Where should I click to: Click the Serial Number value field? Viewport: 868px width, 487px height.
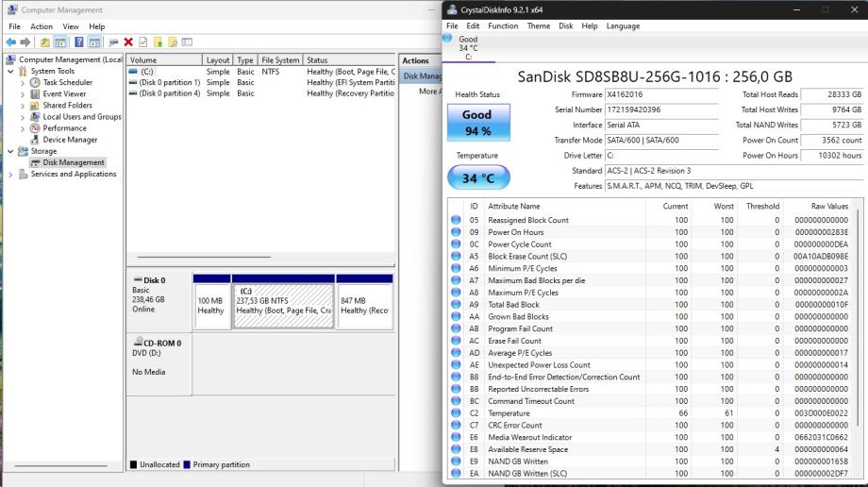tap(661, 109)
